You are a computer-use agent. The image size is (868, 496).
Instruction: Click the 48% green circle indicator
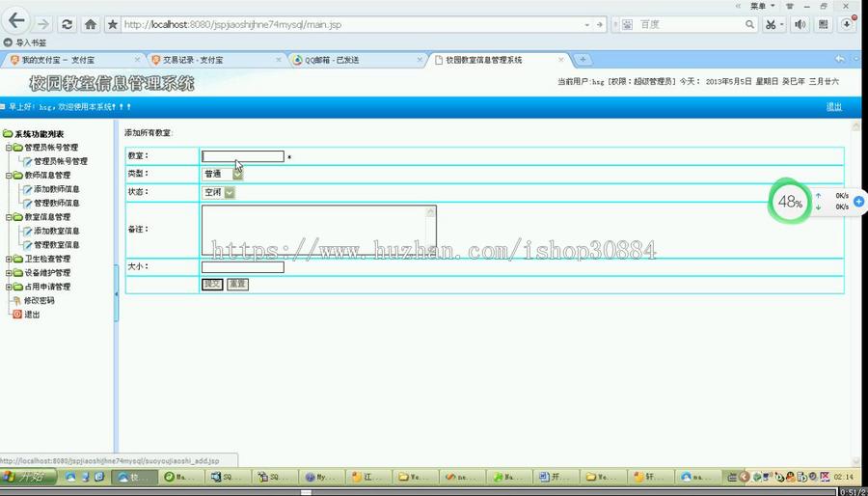[789, 202]
